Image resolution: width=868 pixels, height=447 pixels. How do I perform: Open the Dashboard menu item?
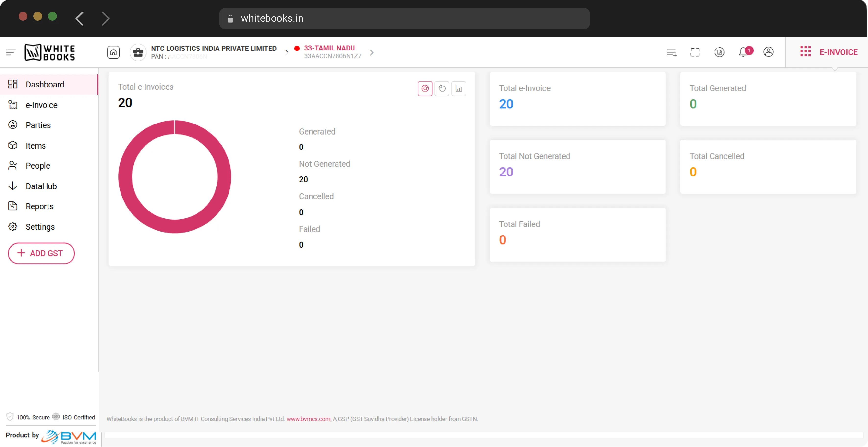coord(49,85)
